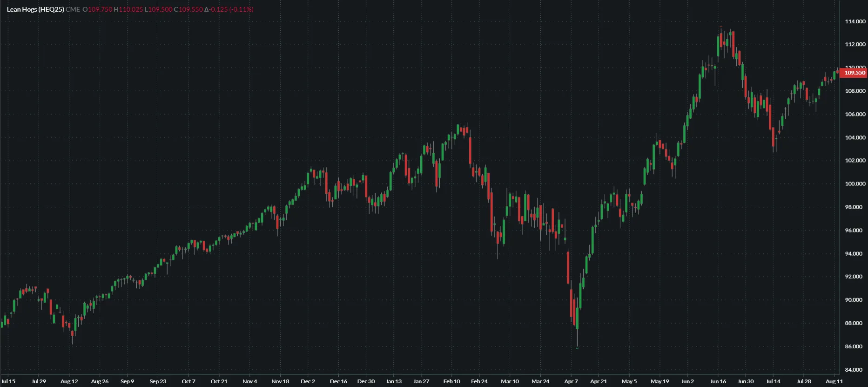Screen dimensions: 868x387
Task: Click the Lean Hogs (HEQ25) symbol title
Action: tap(35, 9)
